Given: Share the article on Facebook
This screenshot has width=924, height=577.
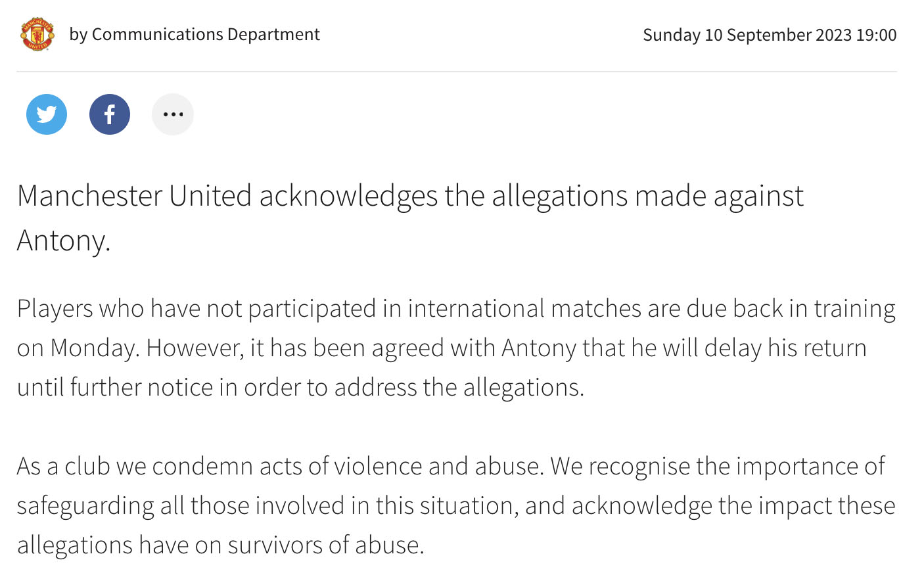Looking at the screenshot, I should (110, 114).
